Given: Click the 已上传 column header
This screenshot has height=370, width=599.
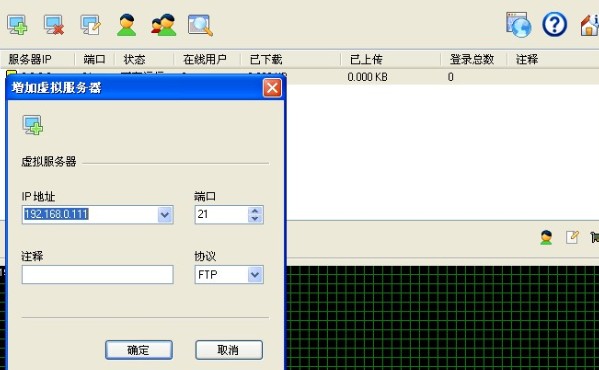Looking at the screenshot, I should (x=390, y=60).
